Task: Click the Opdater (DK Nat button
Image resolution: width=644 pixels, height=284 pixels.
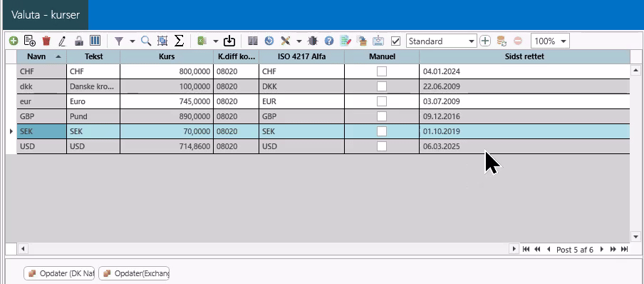Action: click(59, 273)
